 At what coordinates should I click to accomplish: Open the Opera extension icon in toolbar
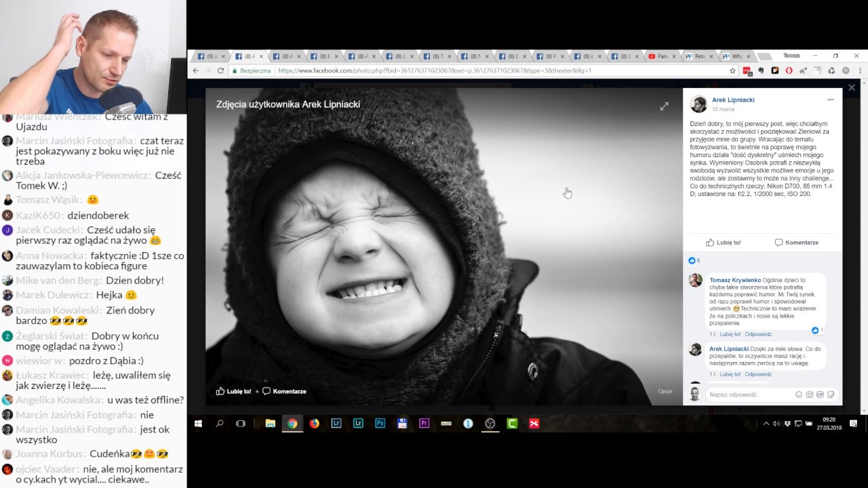pos(789,70)
